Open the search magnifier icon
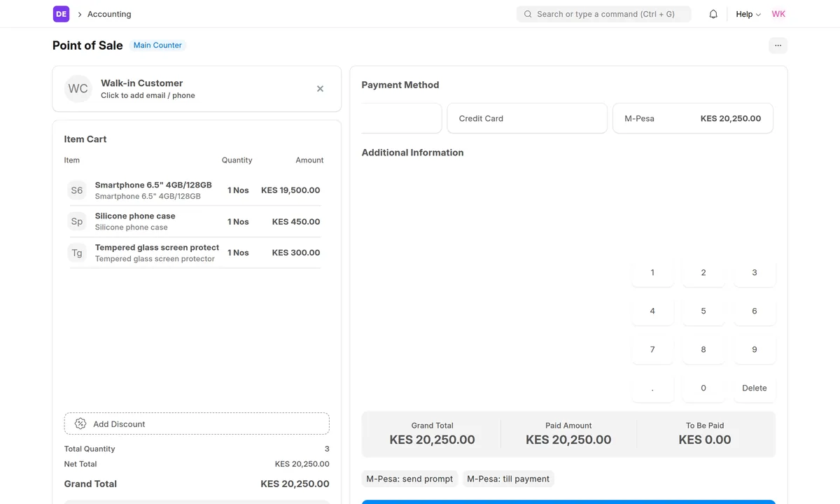This screenshot has width=840, height=504. 528,14
